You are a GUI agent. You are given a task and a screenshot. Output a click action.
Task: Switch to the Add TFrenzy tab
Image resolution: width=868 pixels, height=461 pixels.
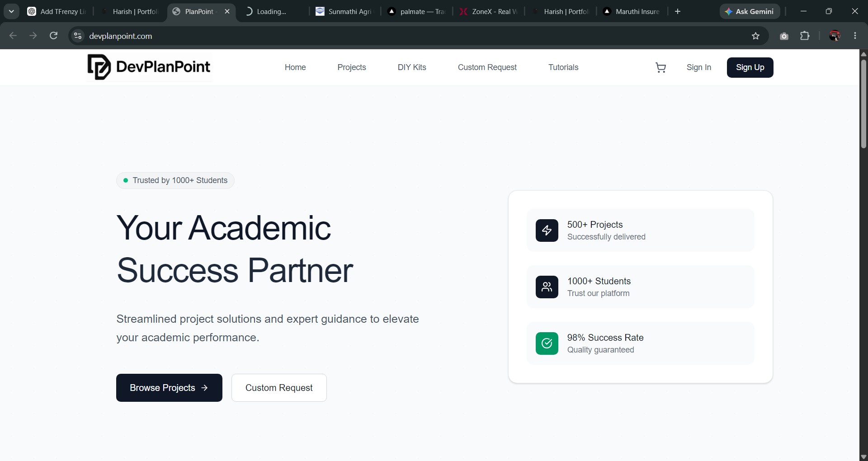58,11
